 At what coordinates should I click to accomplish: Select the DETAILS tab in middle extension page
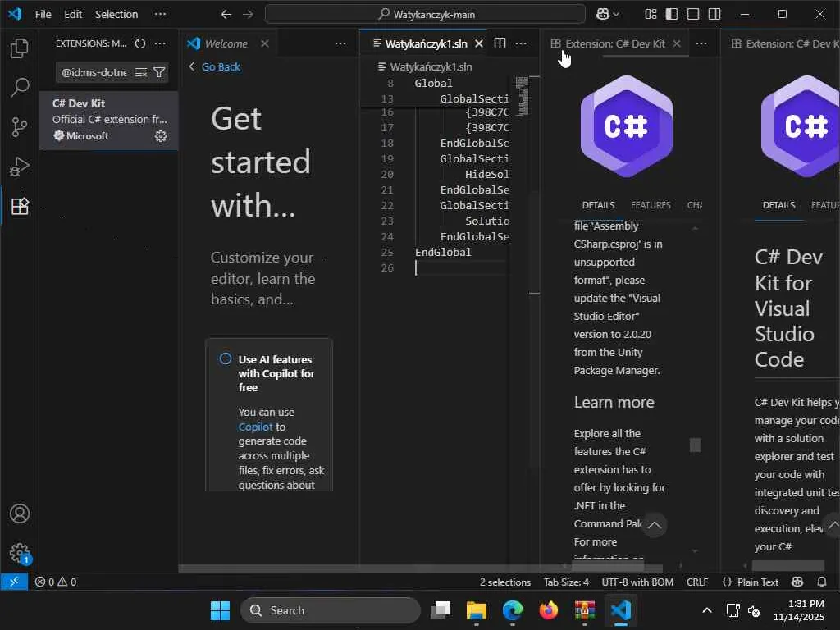(598, 205)
